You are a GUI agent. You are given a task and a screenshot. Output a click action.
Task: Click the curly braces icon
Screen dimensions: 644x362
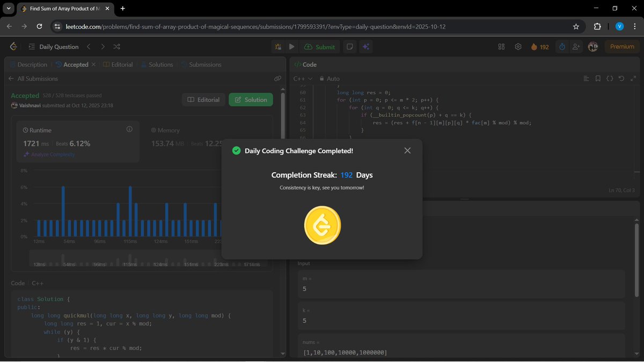(x=610, y=78)
